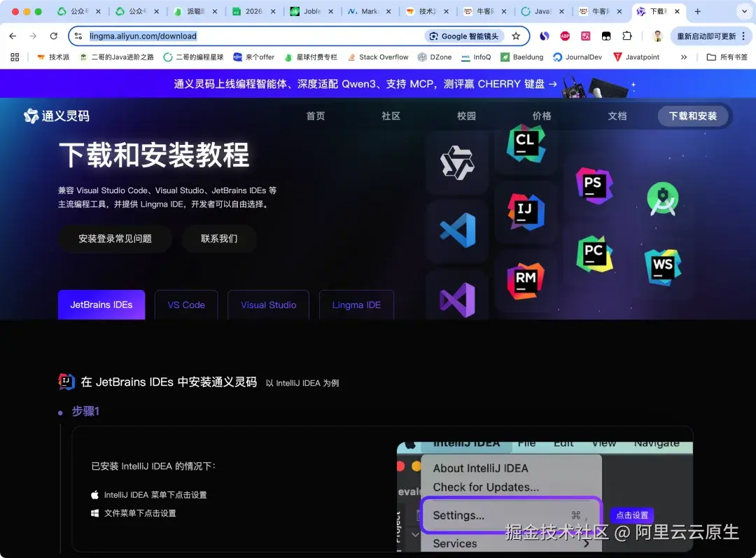Switch to the VS Code download tab
Viewport: 756px width, 558px height.
click(x=185, y=305)
